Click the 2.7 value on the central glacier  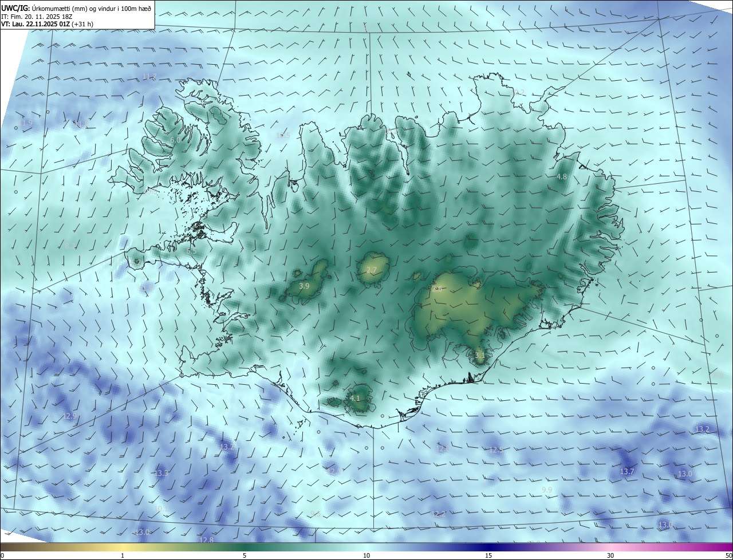click(x=372, y=270)
